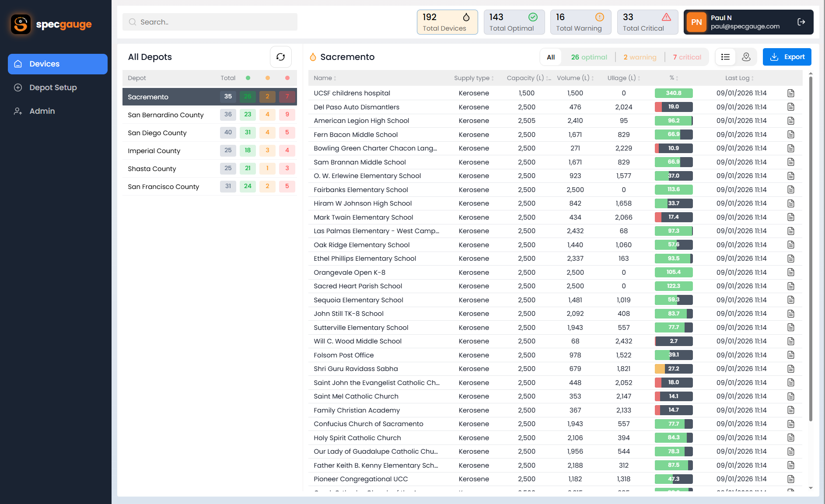
Task: Open log document for Shri Guru Ravidass Sabha
Action: 790,369
